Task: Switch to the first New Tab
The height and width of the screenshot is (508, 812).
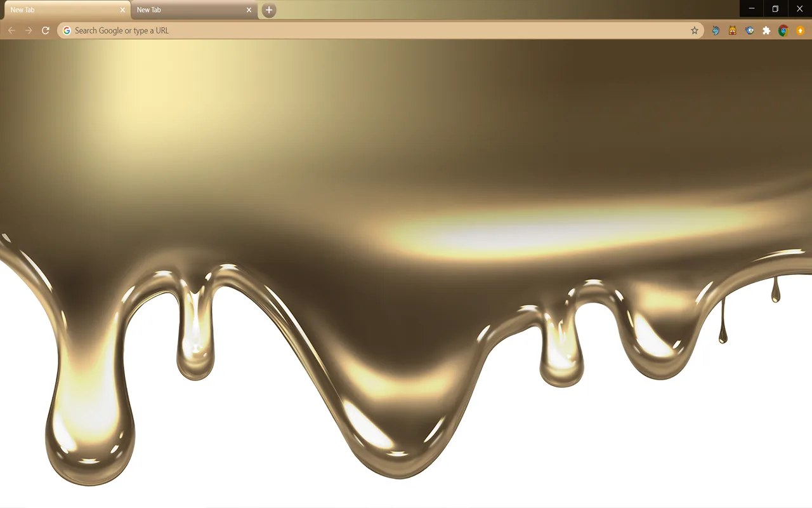Action: (x=66, y=10)
